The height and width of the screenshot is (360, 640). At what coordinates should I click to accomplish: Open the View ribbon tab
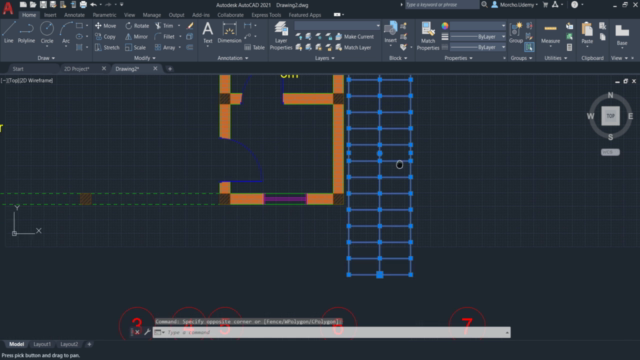(x=129, y=15)
